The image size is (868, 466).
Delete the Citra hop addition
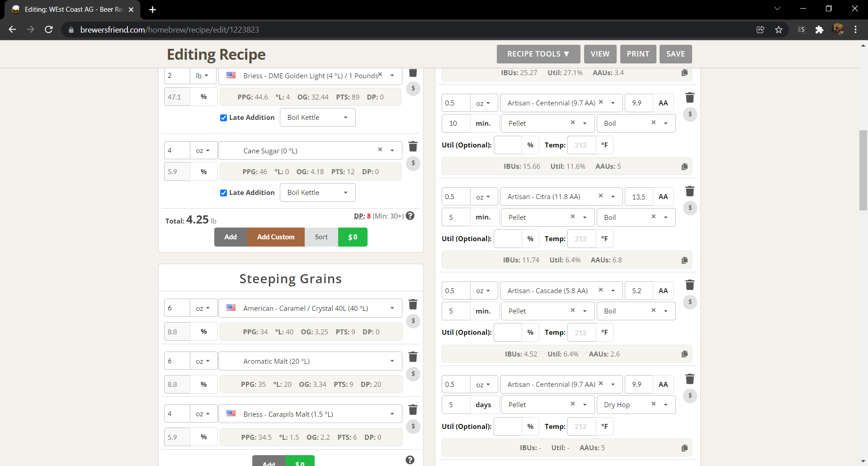pos(690,191)
